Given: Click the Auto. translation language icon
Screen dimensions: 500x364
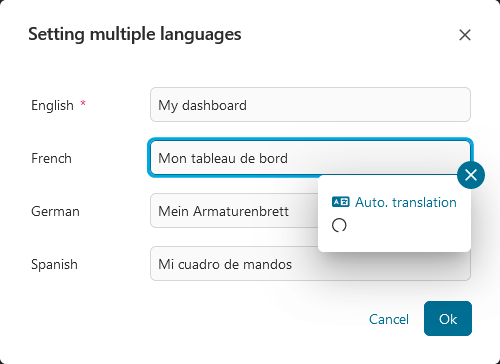Looking at the screenshot, I should 340,202.
